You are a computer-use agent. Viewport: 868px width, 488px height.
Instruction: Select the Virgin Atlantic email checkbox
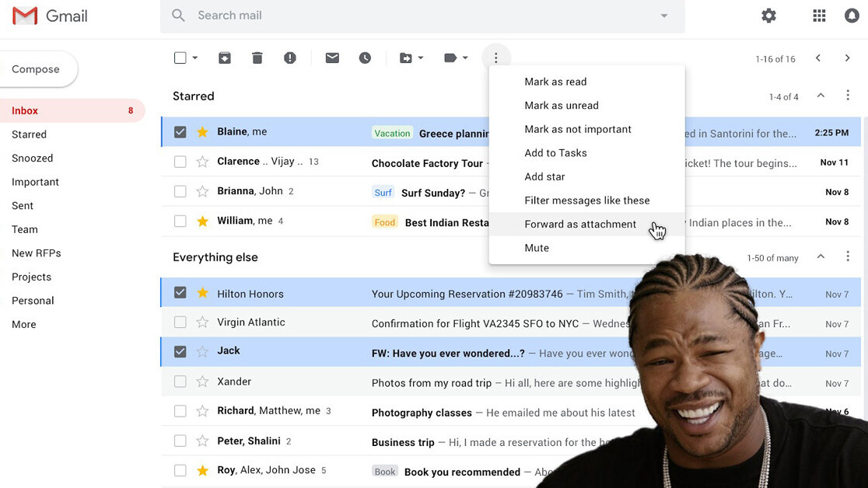coord(180,322)
